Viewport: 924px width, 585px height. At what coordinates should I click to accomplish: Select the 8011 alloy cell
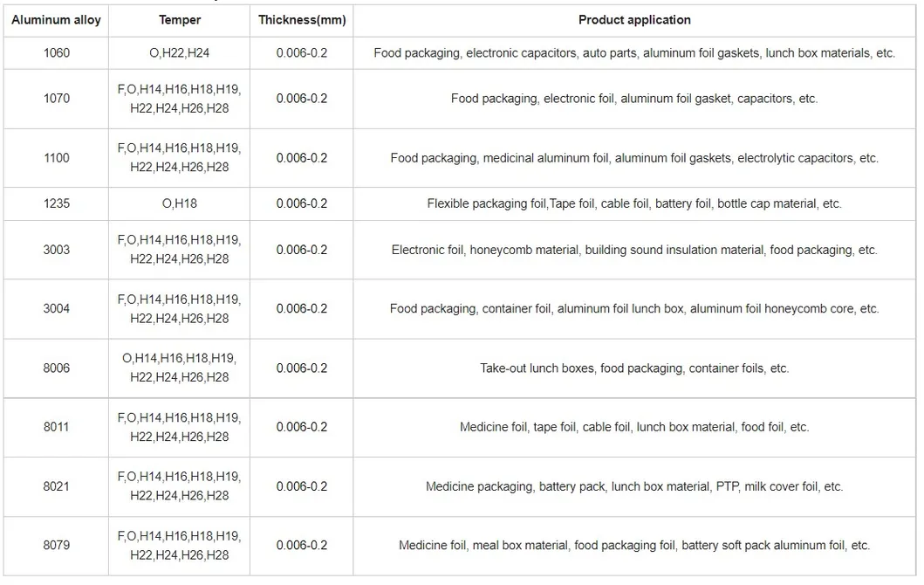tap(56, 427)
